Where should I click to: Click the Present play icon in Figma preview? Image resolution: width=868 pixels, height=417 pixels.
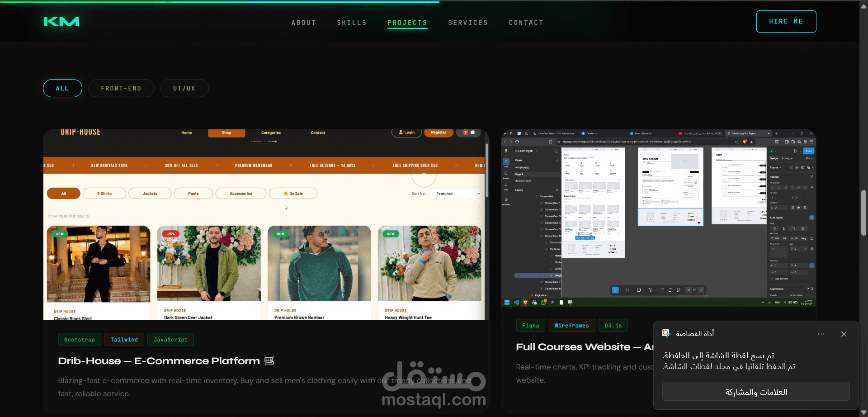(x=796, y=151)
